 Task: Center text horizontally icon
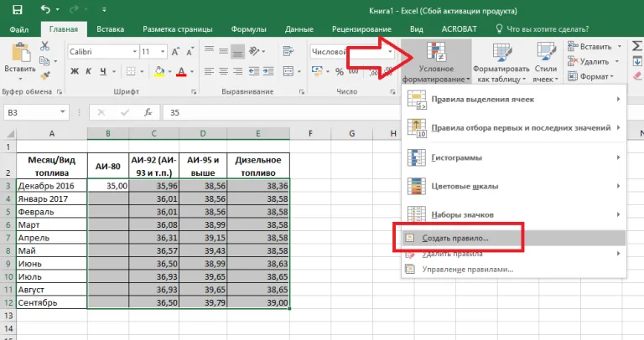(x=223, y=71)
